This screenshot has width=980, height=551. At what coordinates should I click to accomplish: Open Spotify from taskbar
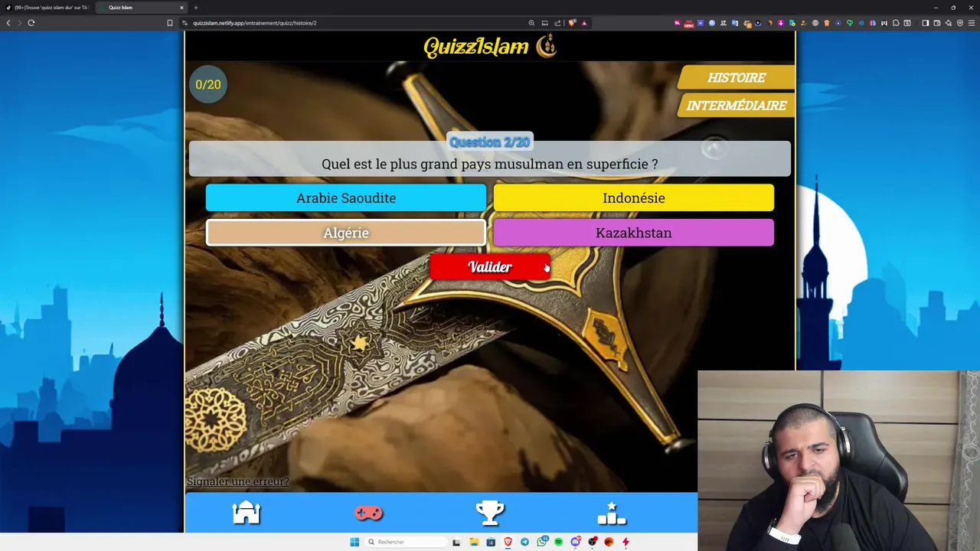pos(559,542)
